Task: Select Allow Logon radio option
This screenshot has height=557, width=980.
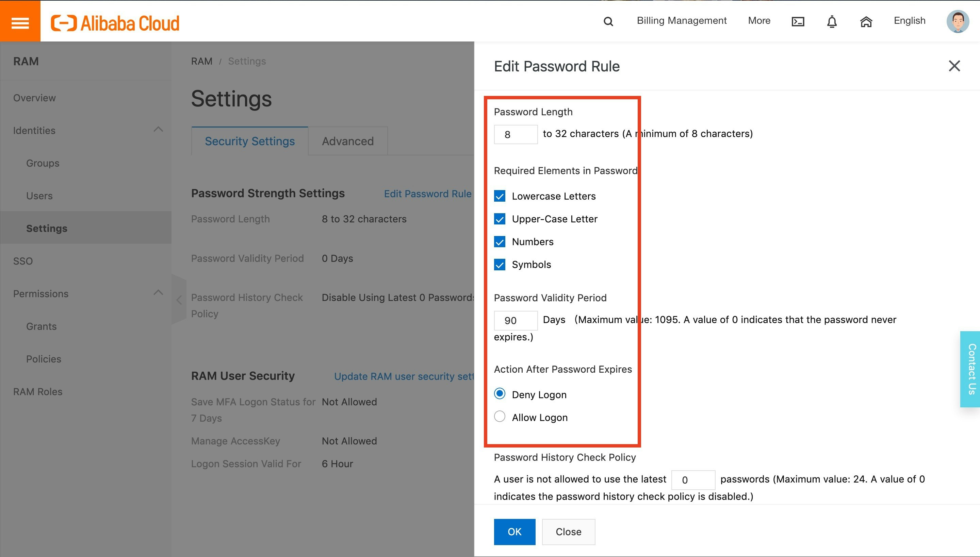Action: pos(500,417)
